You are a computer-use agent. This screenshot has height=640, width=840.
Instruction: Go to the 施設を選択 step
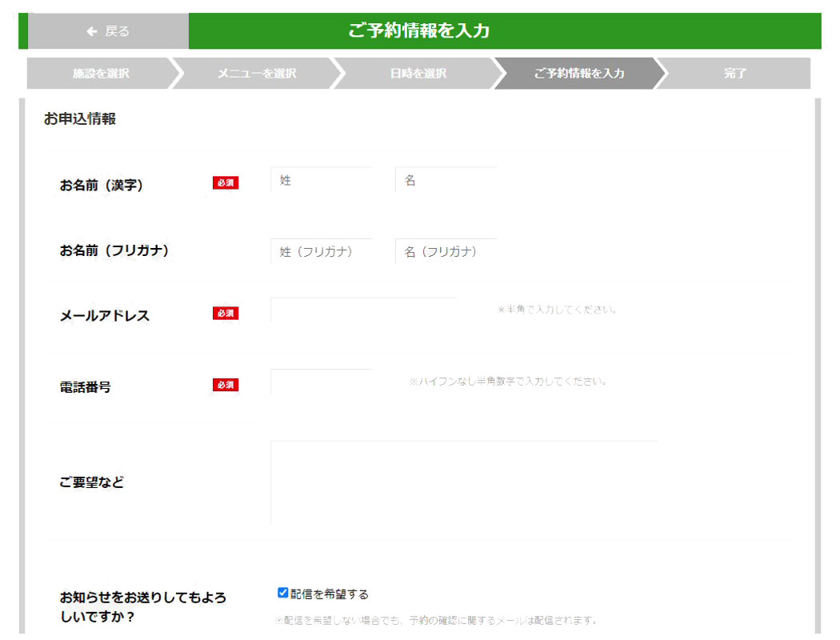[101, 74]
